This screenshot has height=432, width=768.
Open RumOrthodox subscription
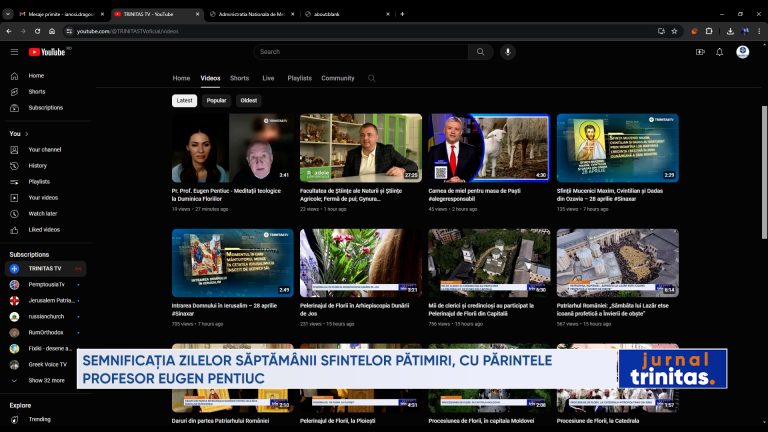point(46,333)
